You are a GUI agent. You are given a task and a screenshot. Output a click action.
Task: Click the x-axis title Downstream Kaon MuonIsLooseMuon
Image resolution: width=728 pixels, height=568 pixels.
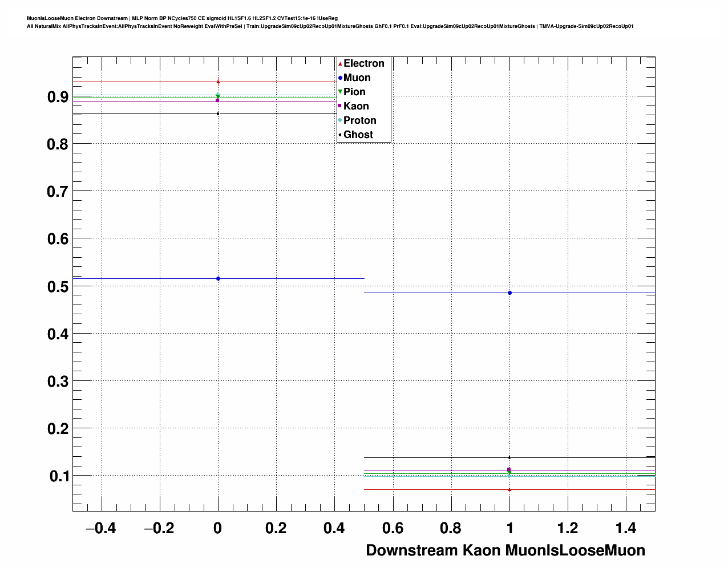505,550
